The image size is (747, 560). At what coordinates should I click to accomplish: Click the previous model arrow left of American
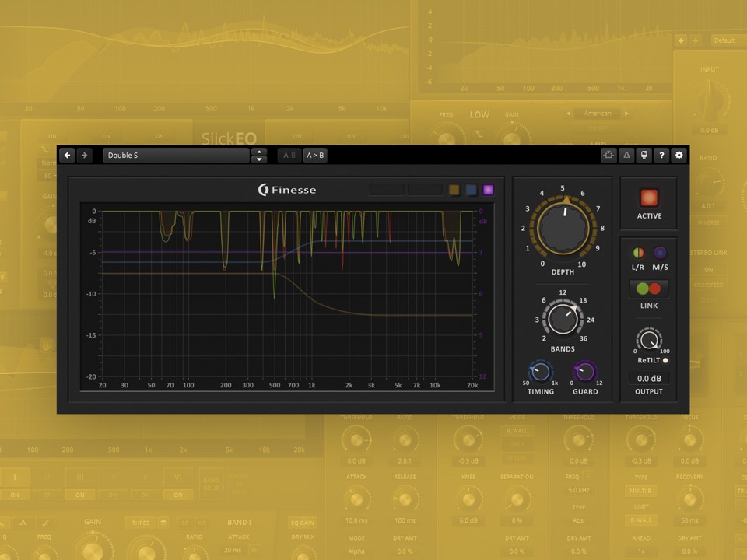[x=568, y=114]
